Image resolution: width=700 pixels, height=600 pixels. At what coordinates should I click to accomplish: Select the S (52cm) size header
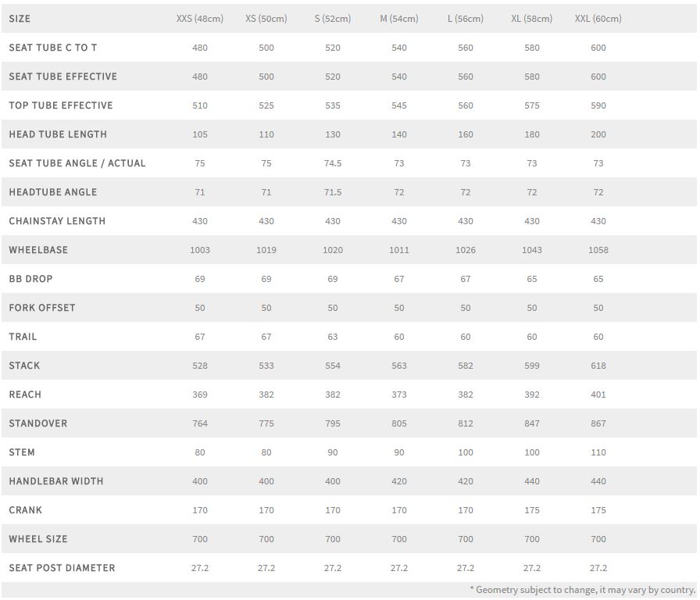pos(333,19)
